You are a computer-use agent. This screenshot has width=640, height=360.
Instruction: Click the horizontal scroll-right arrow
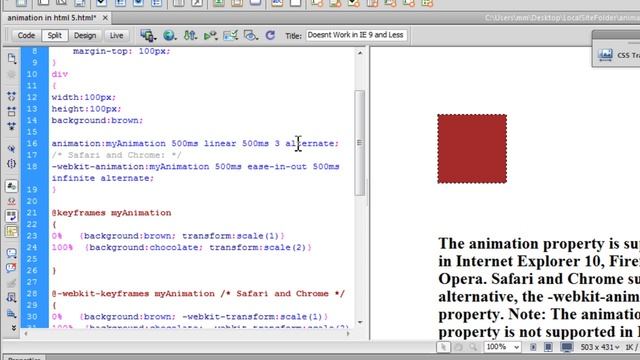tap(348, 333)
